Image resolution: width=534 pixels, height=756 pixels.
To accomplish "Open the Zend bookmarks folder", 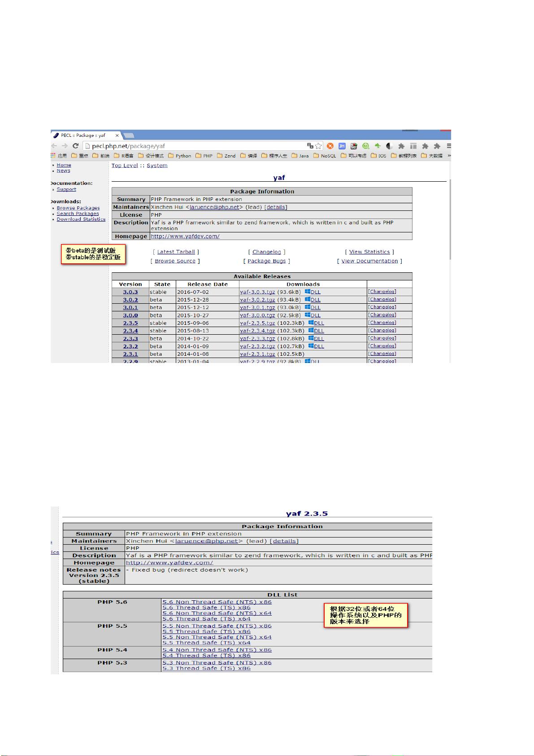I will tap(226, 156).
